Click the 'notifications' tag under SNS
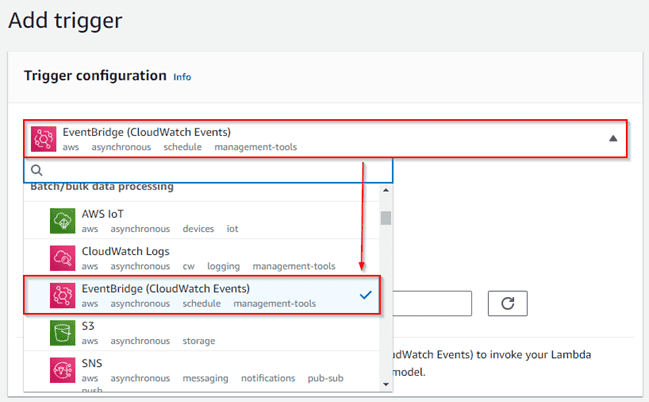The width and height of the screenshot is (649, 402). (268, 378)
